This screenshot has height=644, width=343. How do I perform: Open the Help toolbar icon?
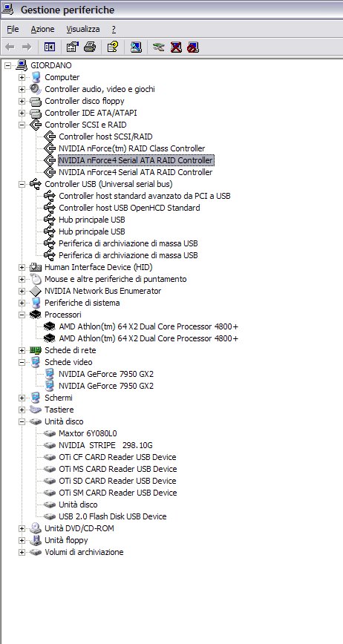pyautogui.click(x=113, y=47)
